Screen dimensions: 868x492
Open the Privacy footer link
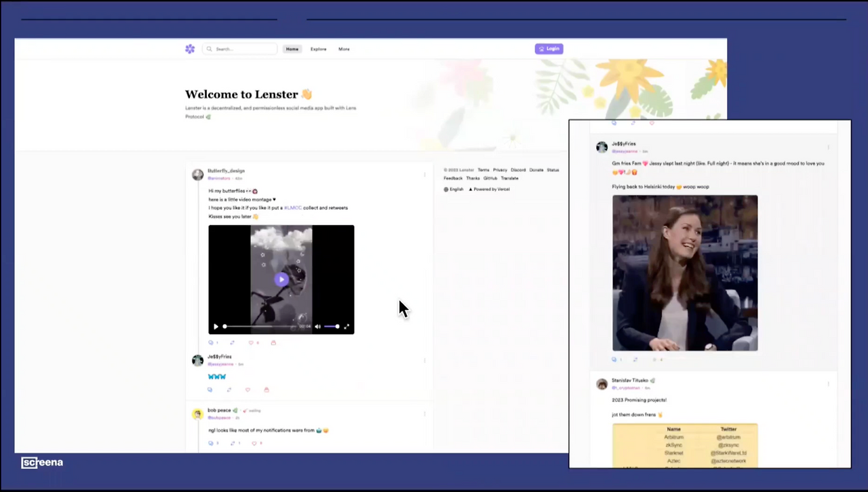tap(500, 170)
